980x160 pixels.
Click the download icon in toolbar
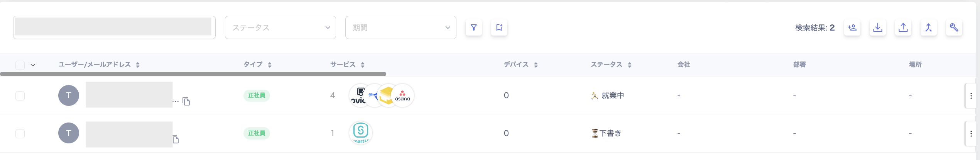[877, 27]
